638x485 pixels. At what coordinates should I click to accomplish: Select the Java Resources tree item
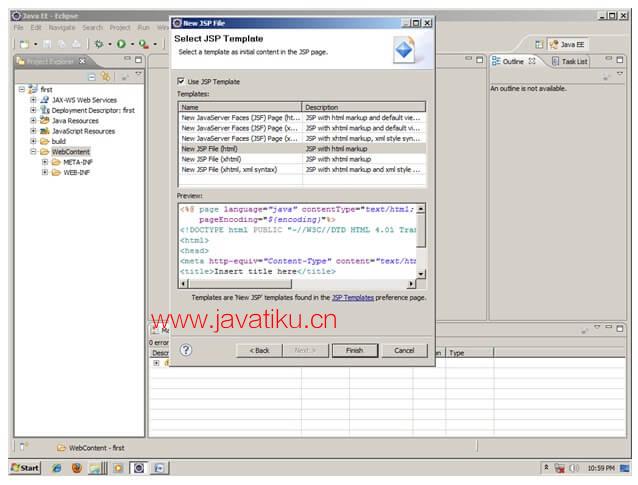tap(75, 121)
